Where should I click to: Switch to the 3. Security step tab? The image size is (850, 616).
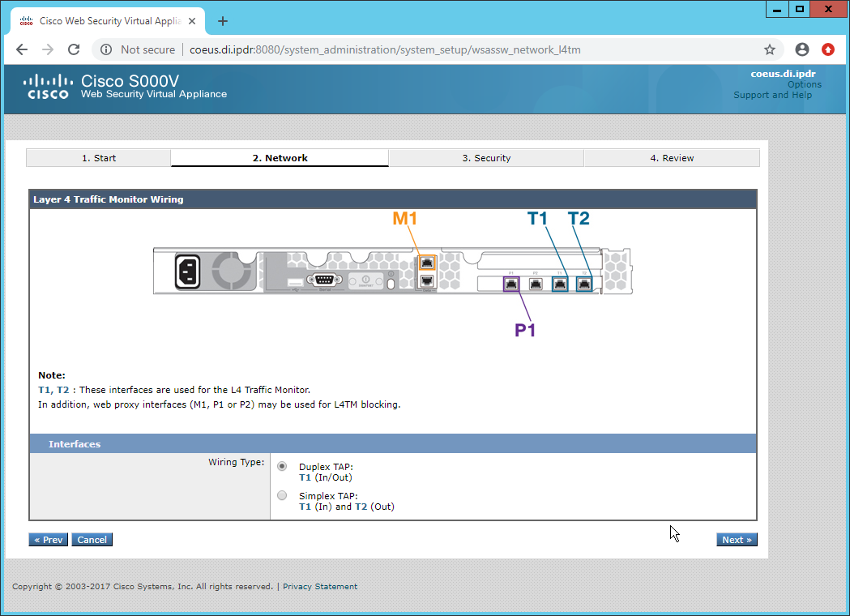(x=486, y=158)
